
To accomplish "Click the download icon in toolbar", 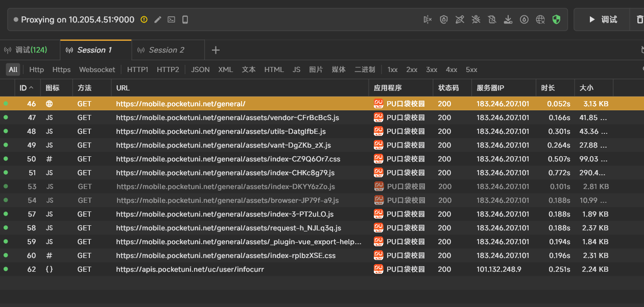I will pos(508,19).
